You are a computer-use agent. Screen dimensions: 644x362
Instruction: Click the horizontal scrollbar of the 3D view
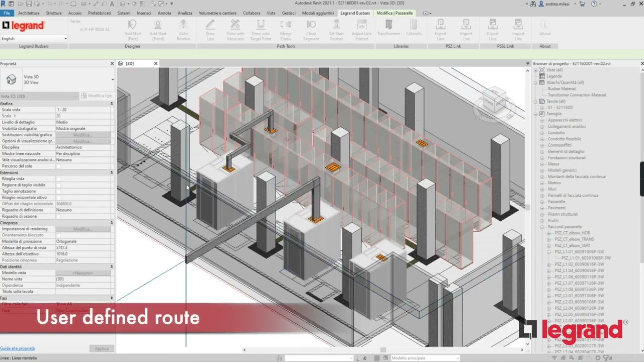383,349
